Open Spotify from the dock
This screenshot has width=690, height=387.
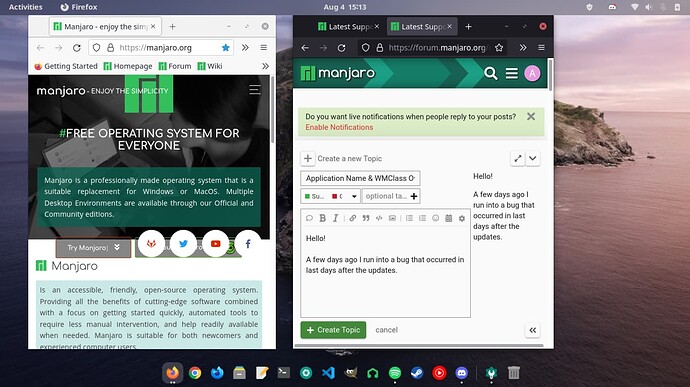tap(395, 373)
